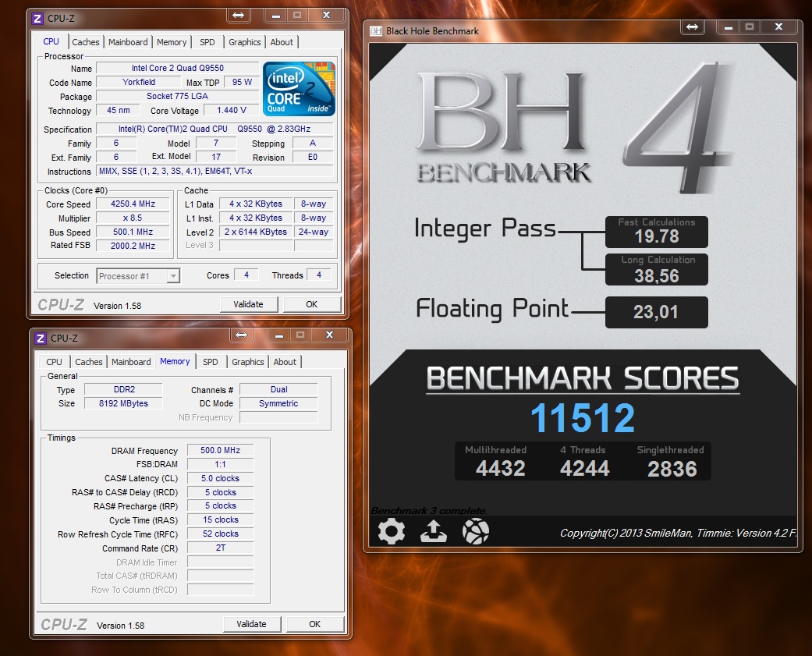Open About tab in top CPU-Z
The height and width of the screenshot is (656, 812).
pyautogui.click(x=282, y=42)
